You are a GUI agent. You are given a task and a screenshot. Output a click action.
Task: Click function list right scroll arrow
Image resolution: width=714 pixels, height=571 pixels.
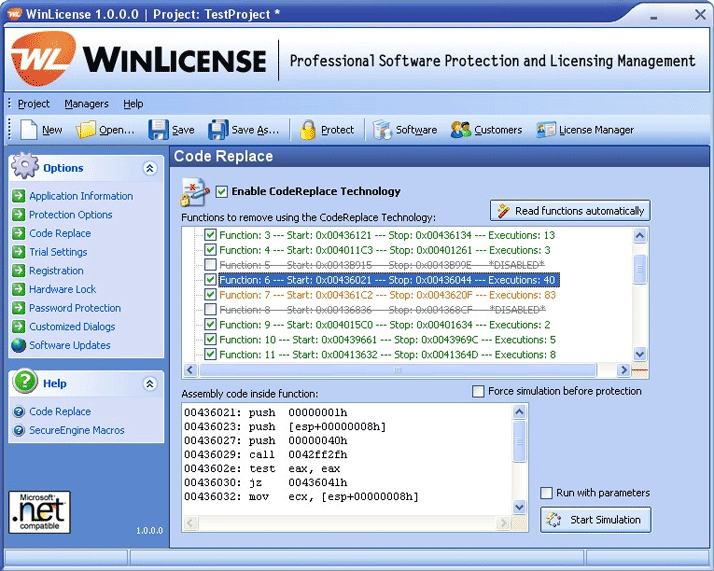pos(623,370)
